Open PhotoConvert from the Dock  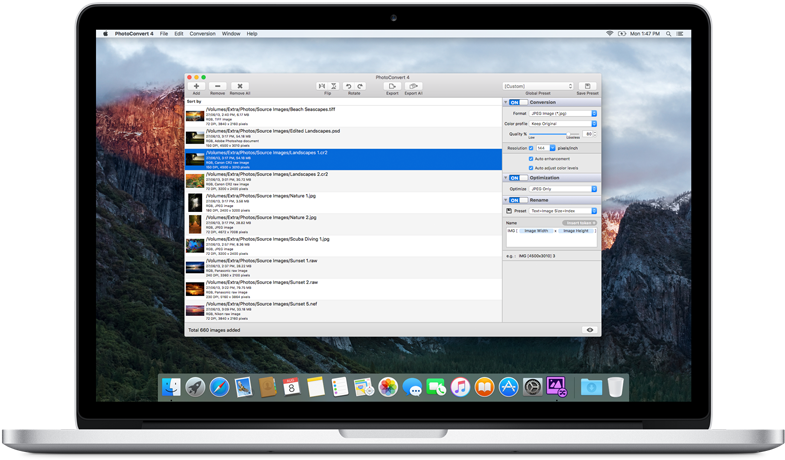click(556, 387)
